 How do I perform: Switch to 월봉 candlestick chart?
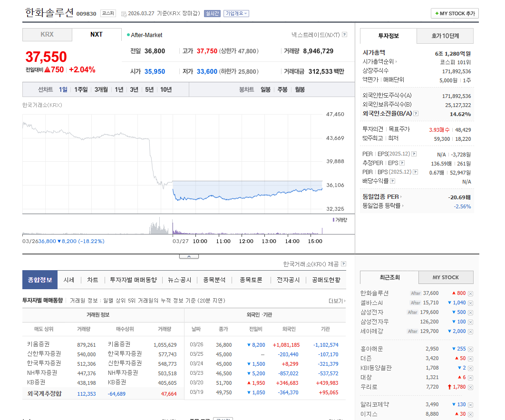click(x=300, y=89)
